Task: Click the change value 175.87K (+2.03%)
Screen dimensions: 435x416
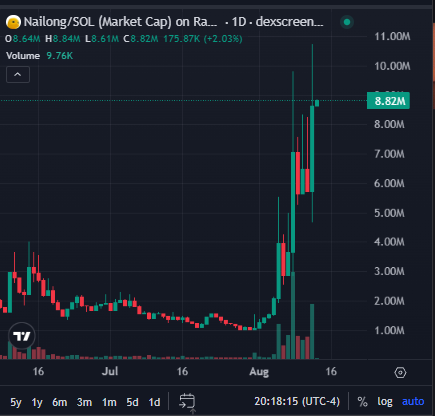Action: tap(203, 39)
